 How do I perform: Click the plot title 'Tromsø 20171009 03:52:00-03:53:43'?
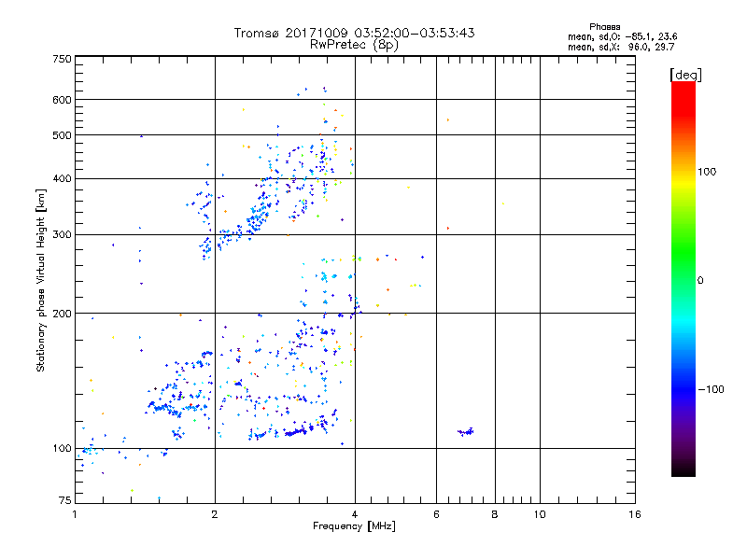coord(354,33)
